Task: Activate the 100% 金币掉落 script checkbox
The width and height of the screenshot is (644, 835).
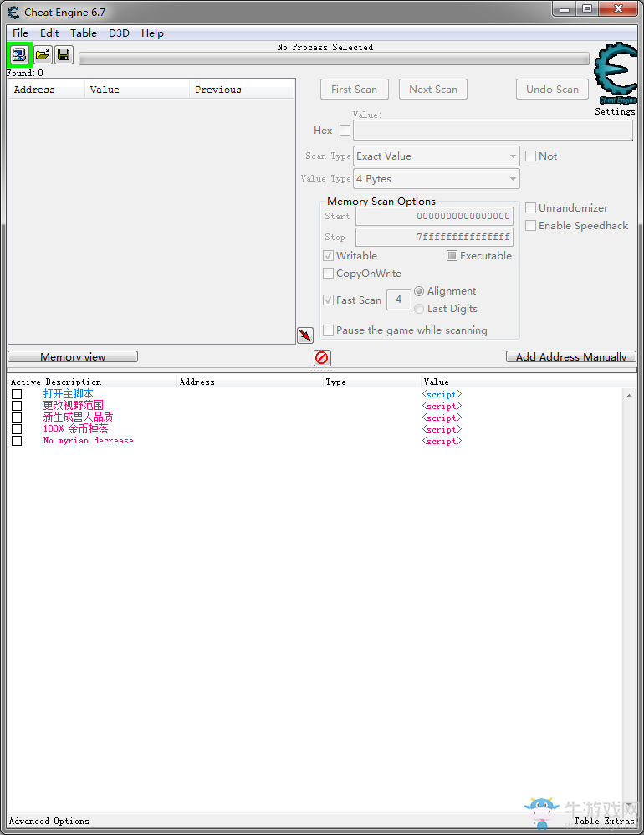Action: click(17, 428)
